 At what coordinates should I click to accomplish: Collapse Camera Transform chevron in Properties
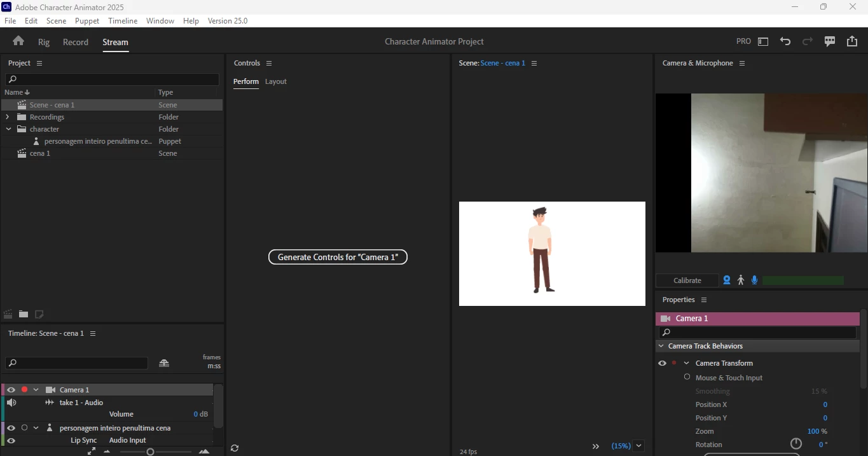tap(686, 363)
